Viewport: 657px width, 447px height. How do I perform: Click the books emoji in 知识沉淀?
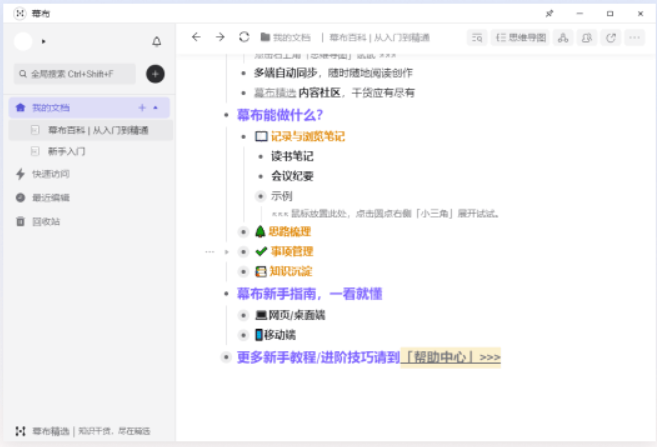pyautogui.click(x=261, y=271)
